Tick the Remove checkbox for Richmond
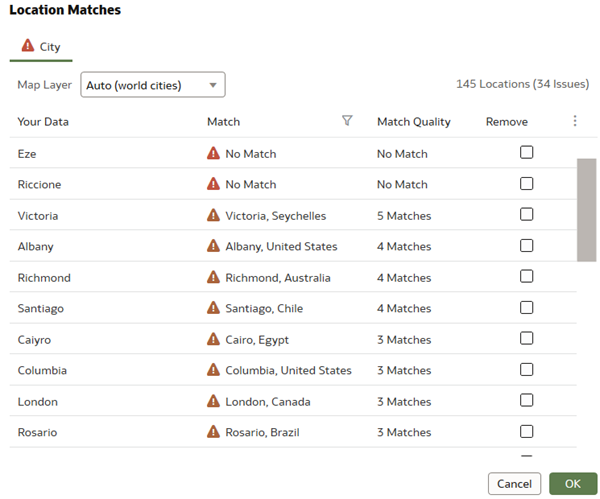This screenshot has width=600, height=499. 527,276
